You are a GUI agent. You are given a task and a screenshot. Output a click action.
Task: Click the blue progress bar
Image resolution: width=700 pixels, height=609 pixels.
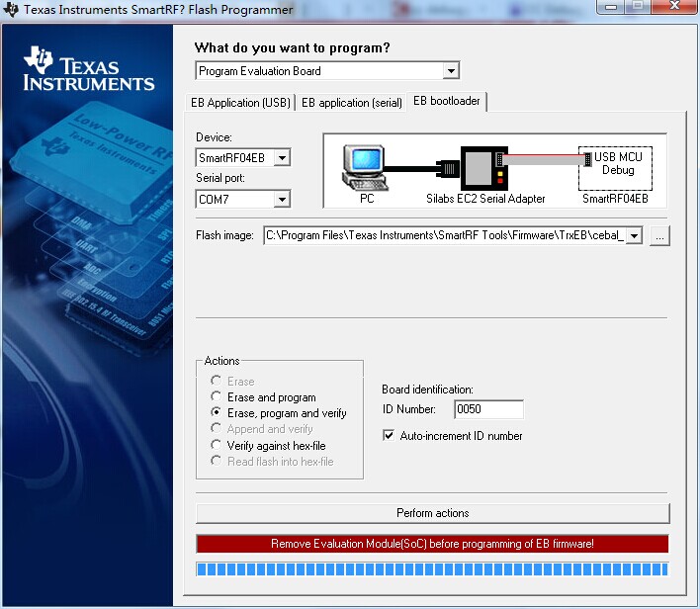(x=432, y=568)
